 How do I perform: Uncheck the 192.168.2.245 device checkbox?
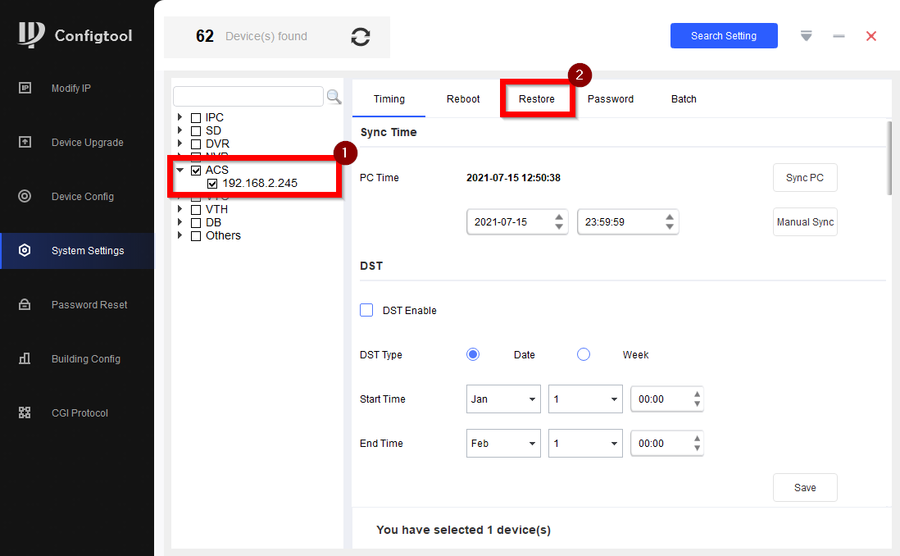click(x=213, y=183)
